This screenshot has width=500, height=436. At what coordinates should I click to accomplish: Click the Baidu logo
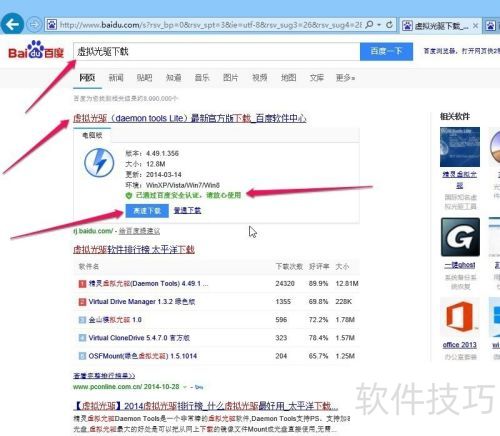(36, 50)
